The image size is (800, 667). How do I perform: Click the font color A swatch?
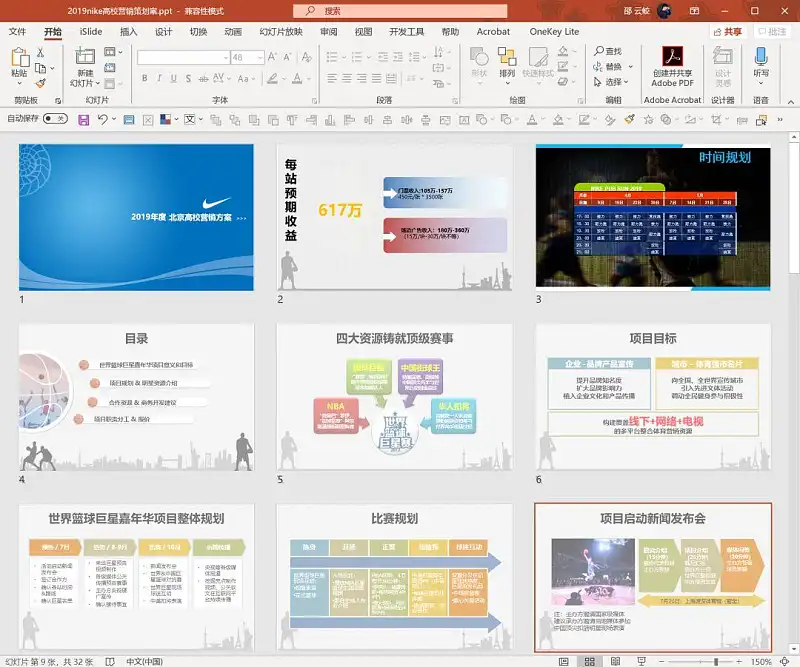297,79
